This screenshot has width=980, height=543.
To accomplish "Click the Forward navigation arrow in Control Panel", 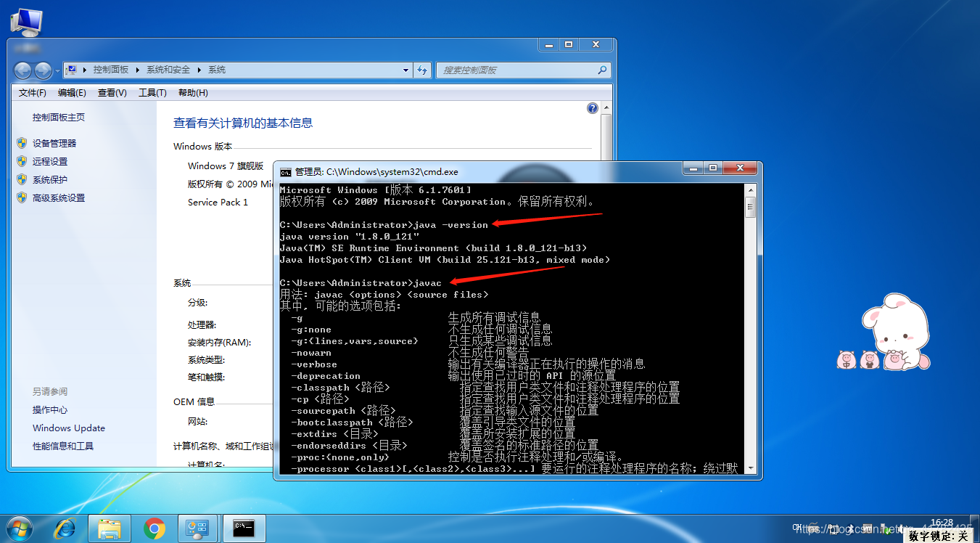I will click(x=43, y=70).
